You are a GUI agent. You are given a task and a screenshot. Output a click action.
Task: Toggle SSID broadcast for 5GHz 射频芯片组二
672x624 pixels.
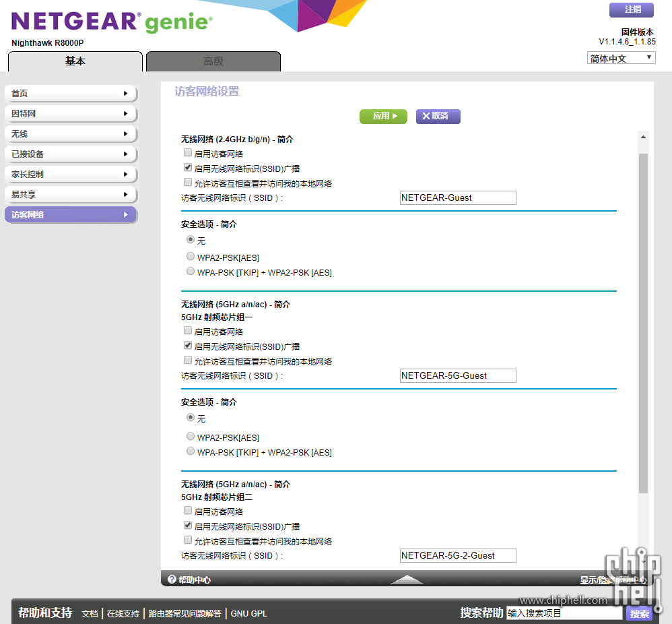pos(188,525)
